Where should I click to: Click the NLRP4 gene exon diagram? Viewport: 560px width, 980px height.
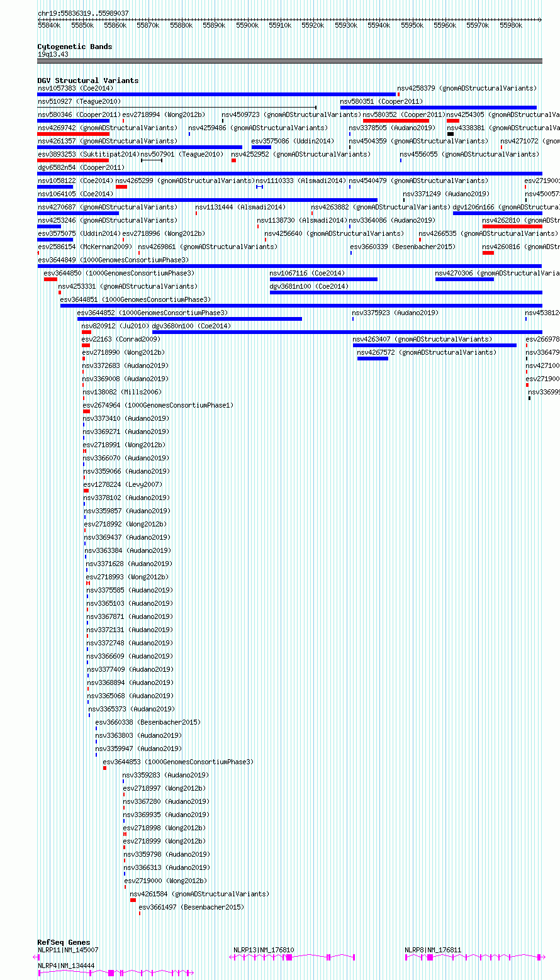point(115,972)
